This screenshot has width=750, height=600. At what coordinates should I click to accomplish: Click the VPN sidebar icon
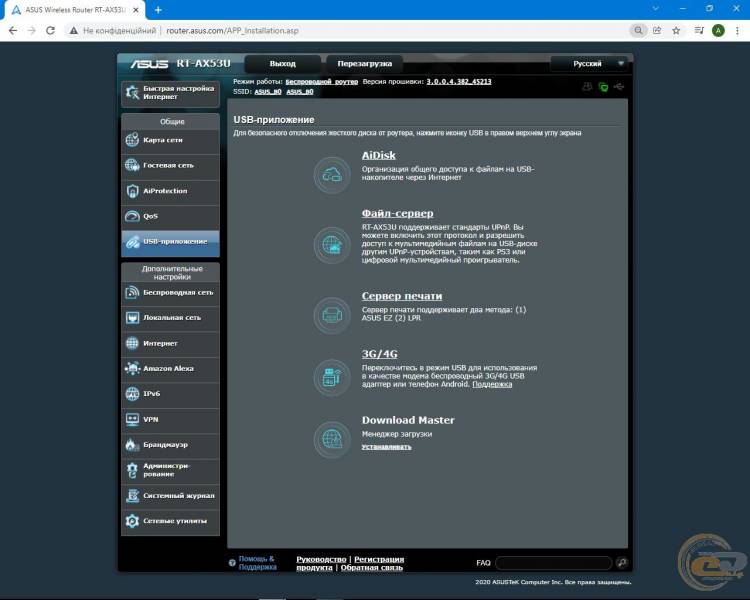point(132,419)
